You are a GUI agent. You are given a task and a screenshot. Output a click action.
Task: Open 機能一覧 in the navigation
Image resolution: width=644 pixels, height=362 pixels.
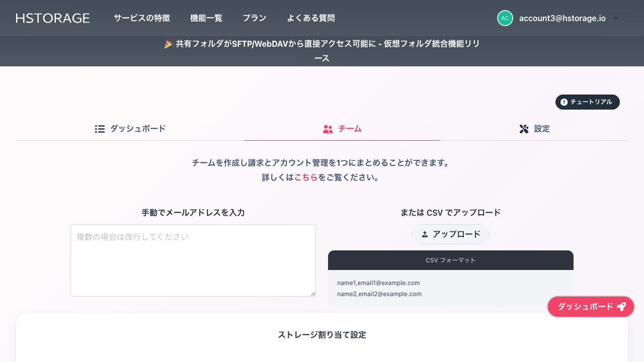206,18
